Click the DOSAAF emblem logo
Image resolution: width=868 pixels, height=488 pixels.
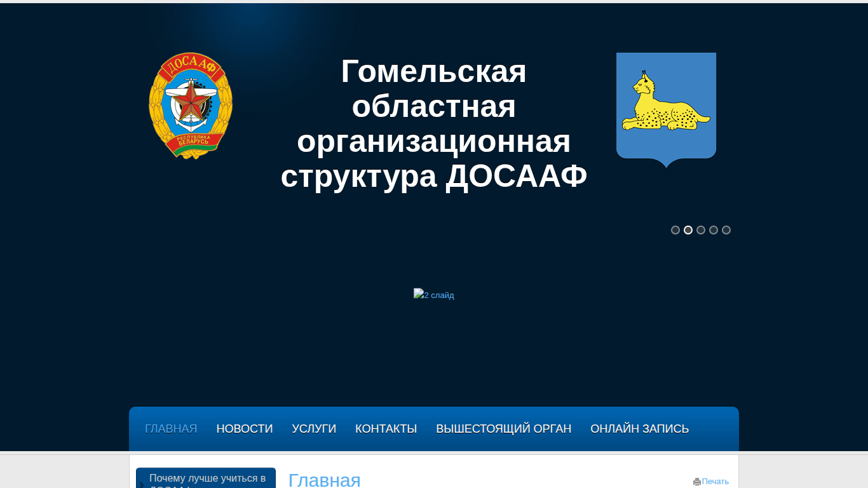[x=191, y=105]
